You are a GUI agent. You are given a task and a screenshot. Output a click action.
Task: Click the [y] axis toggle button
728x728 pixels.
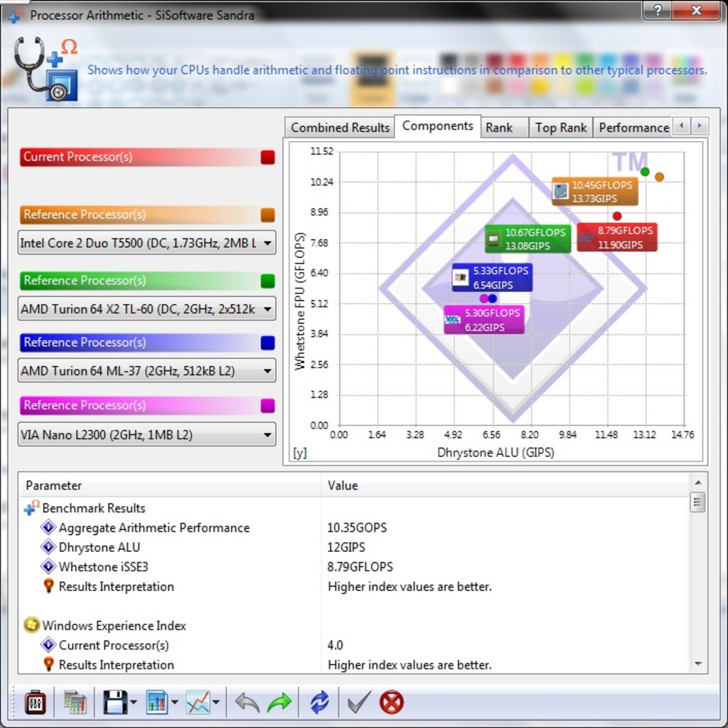click(x=300, y=453)
